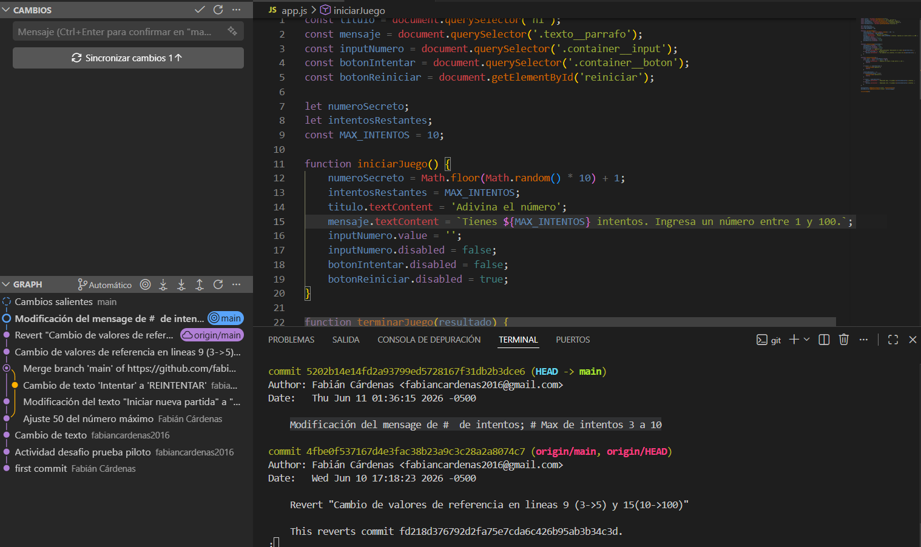This screenshot has width=921, height=547.
Task: Click 'botonReiniciar.disabled = true;' line 19
Action: [x=418, y=279]
